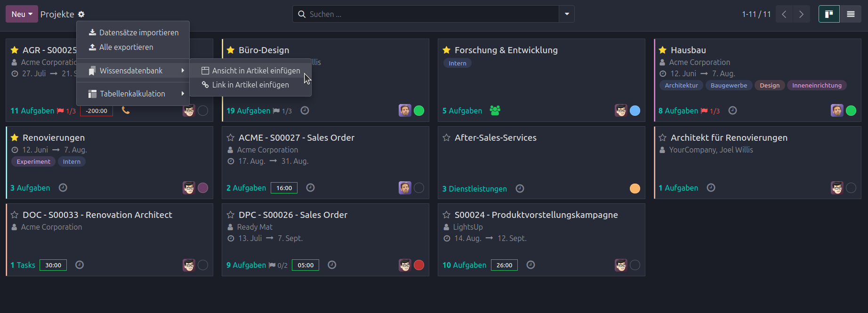Viewport: 868px width, 313px height.
Task: Expand the Tabellenkalkulation submenu
Action: (x=133, y=94)
